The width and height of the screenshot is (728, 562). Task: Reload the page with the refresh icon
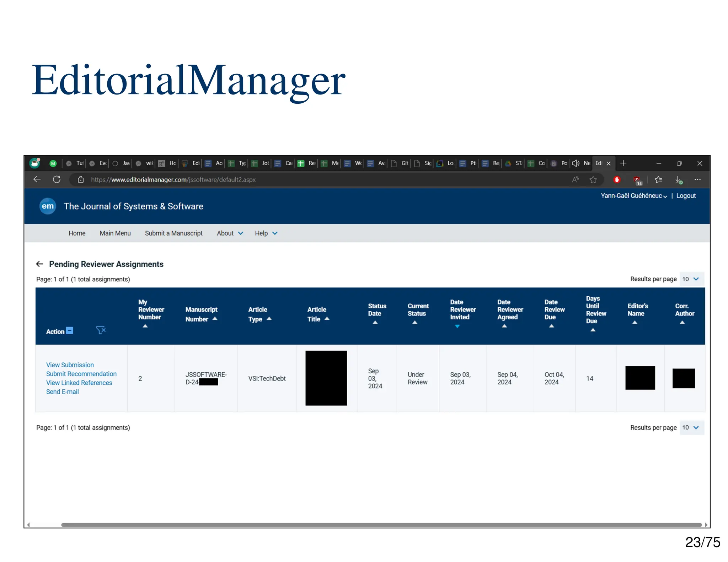click(57, 179)
